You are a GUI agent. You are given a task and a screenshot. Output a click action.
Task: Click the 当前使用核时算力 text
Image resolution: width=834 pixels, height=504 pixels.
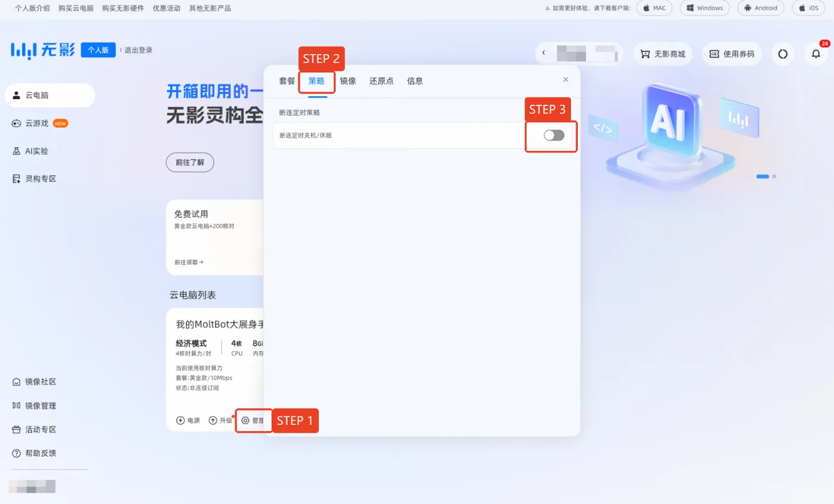tap(199, 368)
